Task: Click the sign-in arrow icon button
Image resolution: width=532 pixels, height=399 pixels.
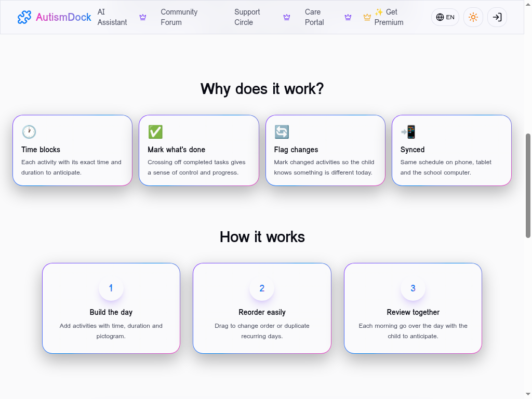Action: [x=497, y=17]
